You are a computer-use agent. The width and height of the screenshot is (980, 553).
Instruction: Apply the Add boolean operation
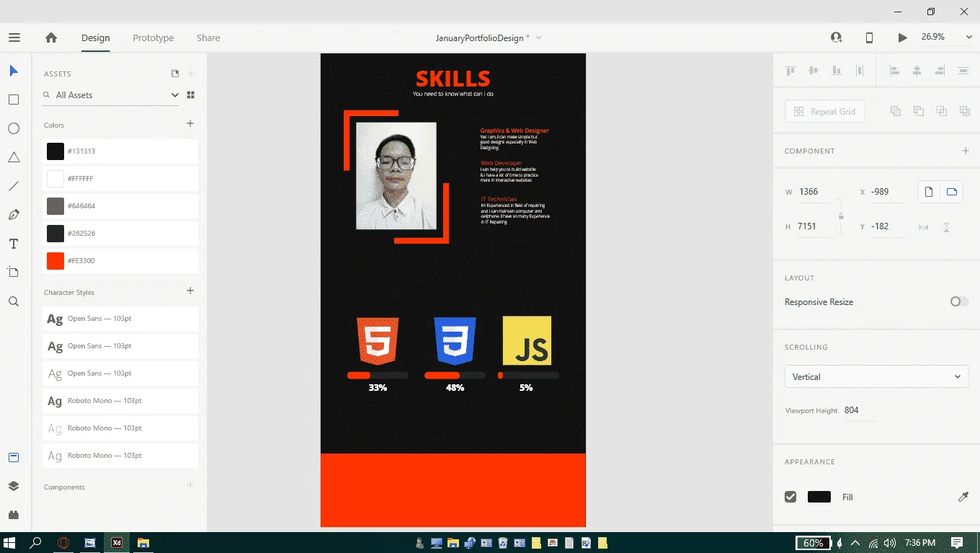click(x=896, y=111)
